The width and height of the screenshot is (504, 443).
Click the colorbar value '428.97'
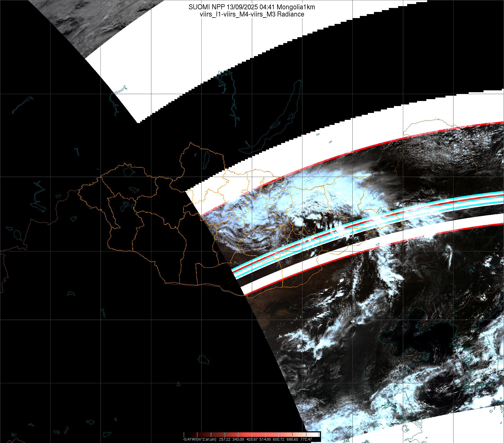point(252,439)
